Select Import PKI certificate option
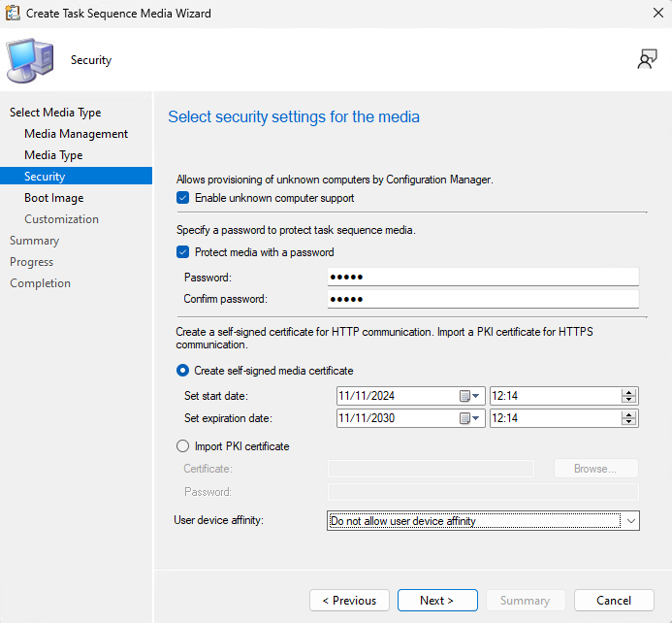This screenshot has height=623, width=672. pyautogui.click(x=183, y=446)
